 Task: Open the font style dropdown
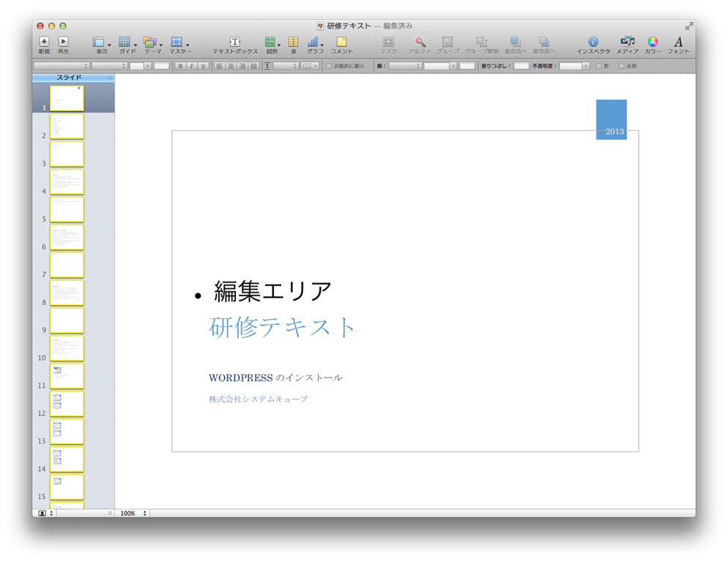[x=109, y=67]
